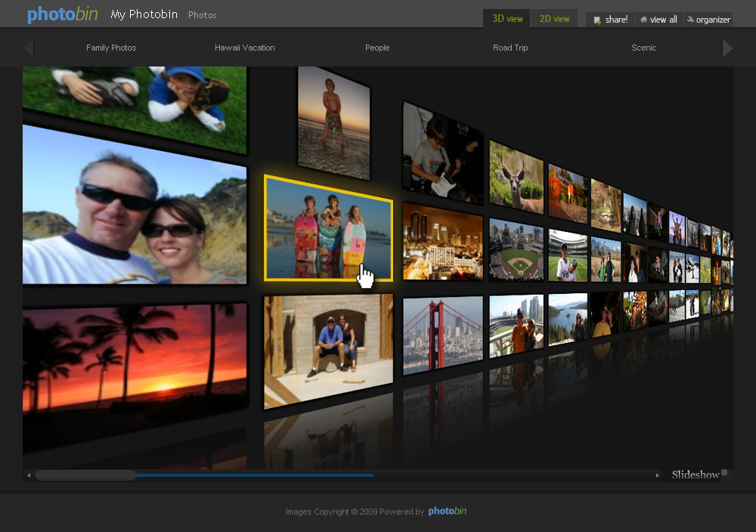The height and width of the screenshot is (532, 756).
Task: Open the My Photobin link
Action: pos(144,14)
